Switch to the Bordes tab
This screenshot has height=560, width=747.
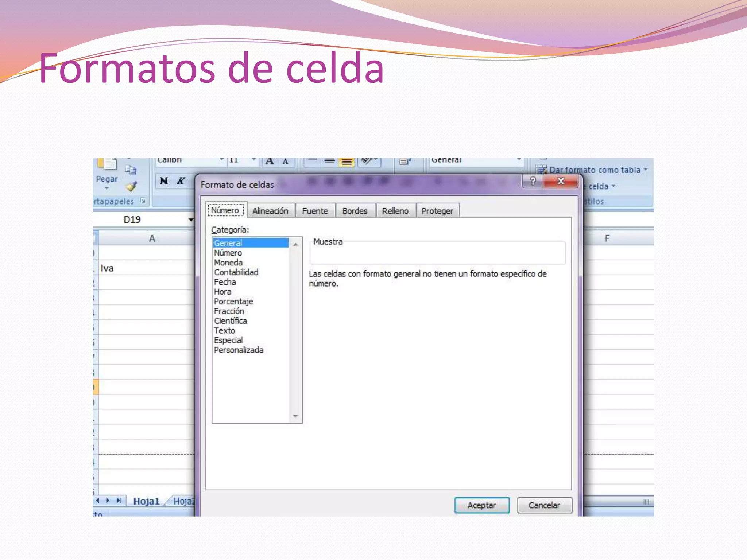355,211
